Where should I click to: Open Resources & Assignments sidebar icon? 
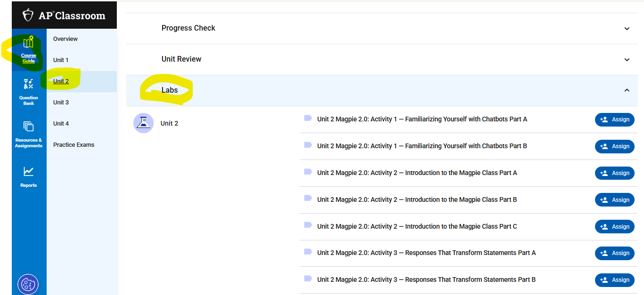[x=28, y=127]
